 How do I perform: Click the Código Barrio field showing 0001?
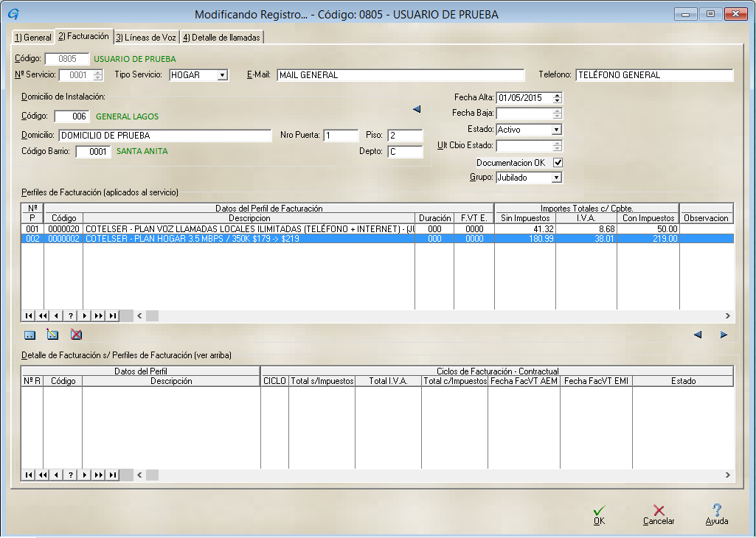pyautogui.click(x=93, y=152)
